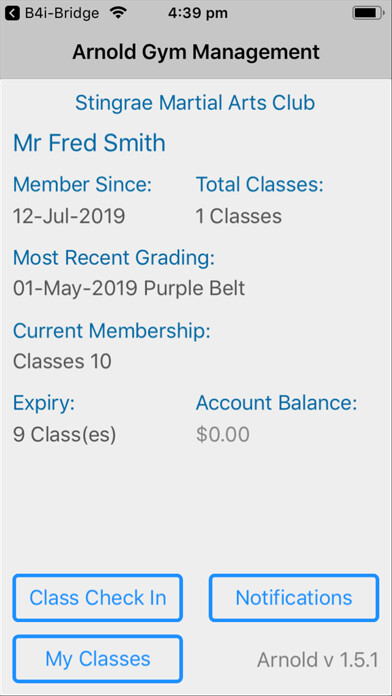Tap the B4i-Bridge back arrow icon

12,13
